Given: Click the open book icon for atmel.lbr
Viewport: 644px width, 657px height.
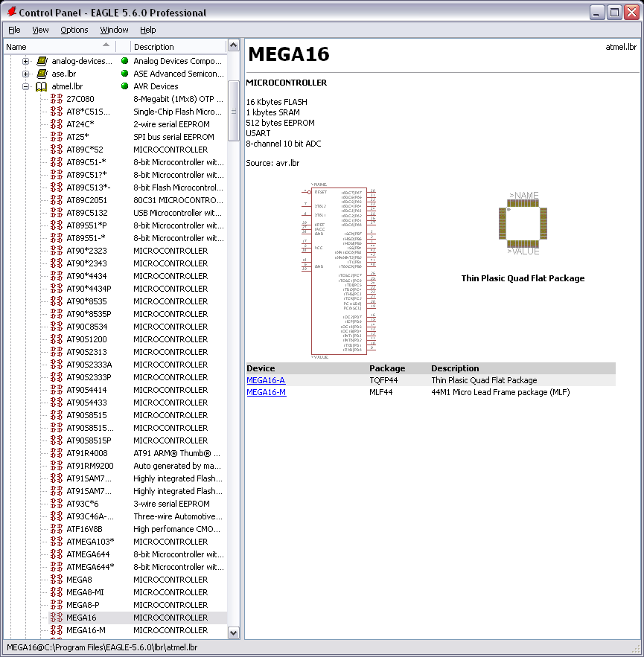Looking at the screenshot, I should 42,86.
